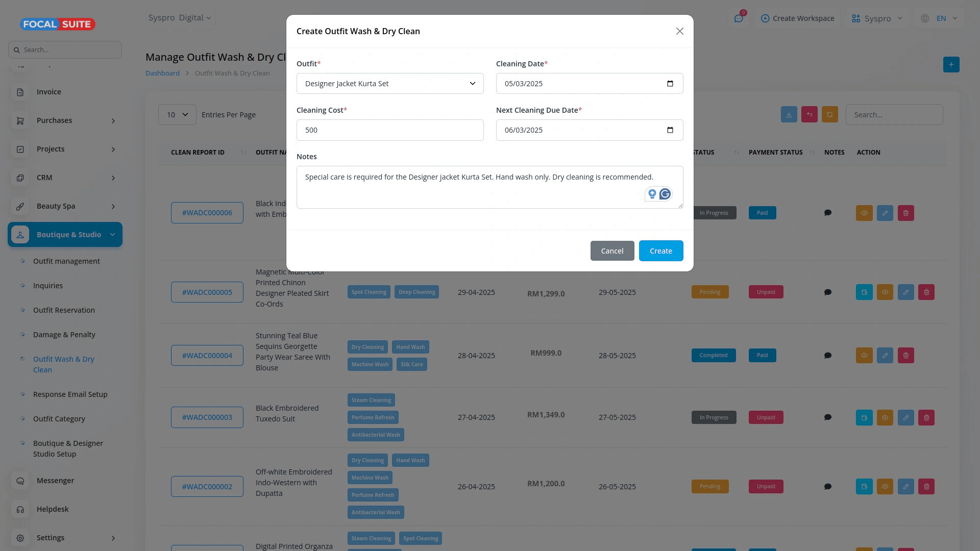Image resolution: width=980 pixels, height=551 pixels.
Task: Open Outfit management in sidebar
Action: coord(66,261)
